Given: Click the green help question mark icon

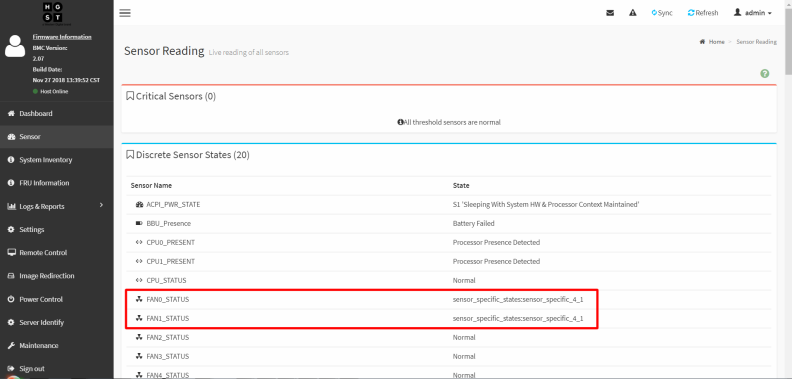Looking at the screenshot, I should (765, 74).
